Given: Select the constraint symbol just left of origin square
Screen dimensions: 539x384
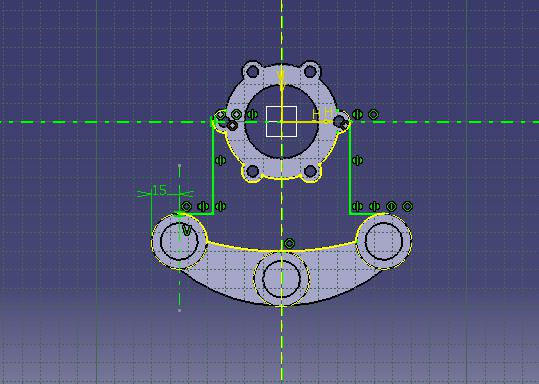Looking at the screenshot, I should (x=253, y=114).
